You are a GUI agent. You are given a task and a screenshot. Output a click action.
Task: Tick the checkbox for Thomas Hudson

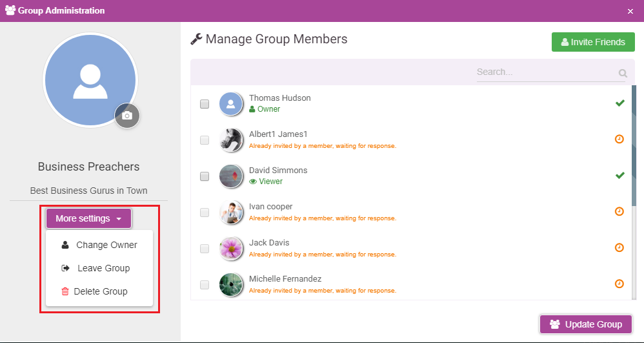coord(205,104)
